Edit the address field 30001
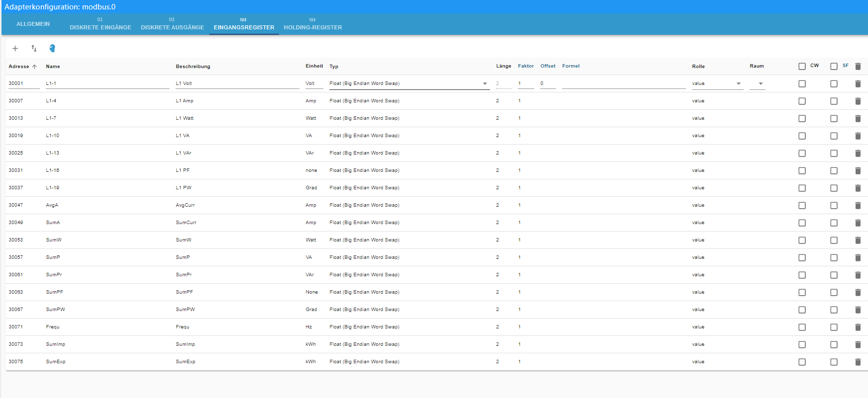Screen dimensions: 868x398 [x=24, y=83]
